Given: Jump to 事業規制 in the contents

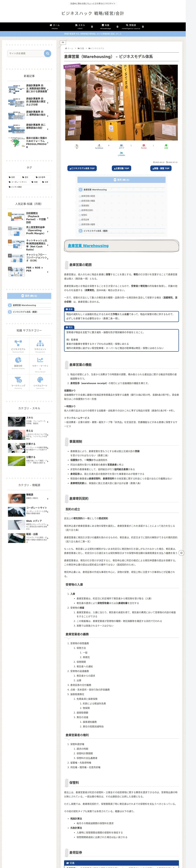Looking at the screenshot, I should coord(85,206).
